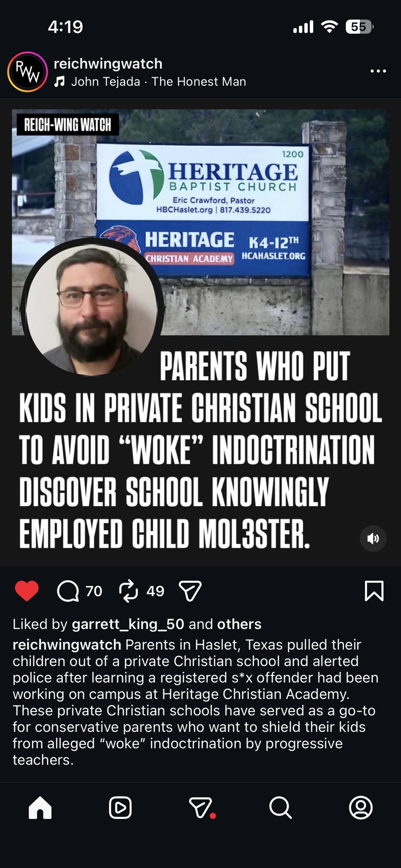Viewport: 401px width, 868px height.
Task: Tap the repost arrows icon
Action: 128,591
